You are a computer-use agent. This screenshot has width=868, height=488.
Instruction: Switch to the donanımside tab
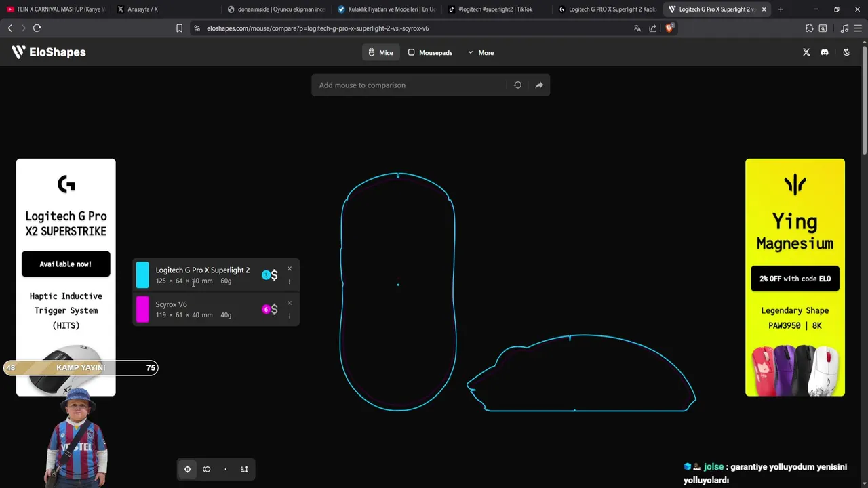276,9
